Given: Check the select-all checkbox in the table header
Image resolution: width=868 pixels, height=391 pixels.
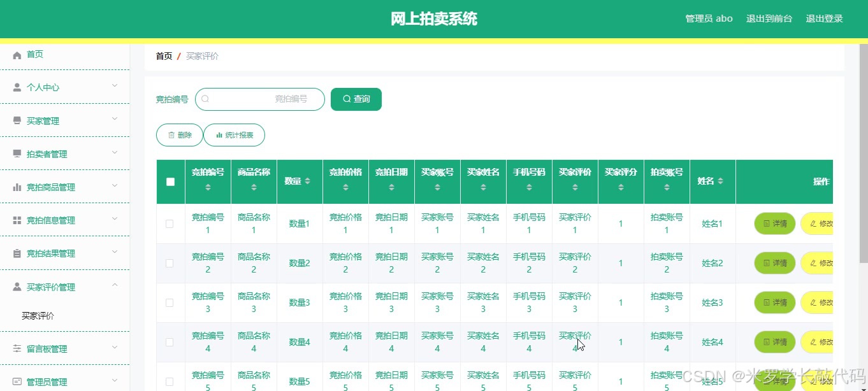Looking at the screenshot, I should pyautogui.click(x=170, y=181).
